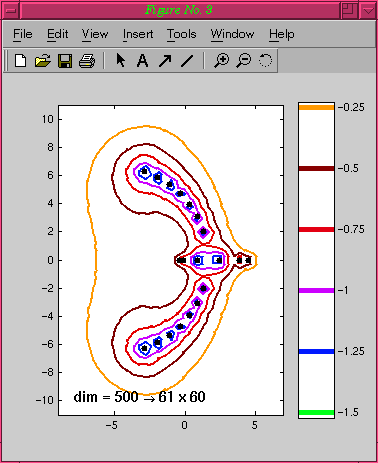Enable the plot edit arrow tool
Image resolution: width=378 pixels, height=463 pixels.
point(120,61)
